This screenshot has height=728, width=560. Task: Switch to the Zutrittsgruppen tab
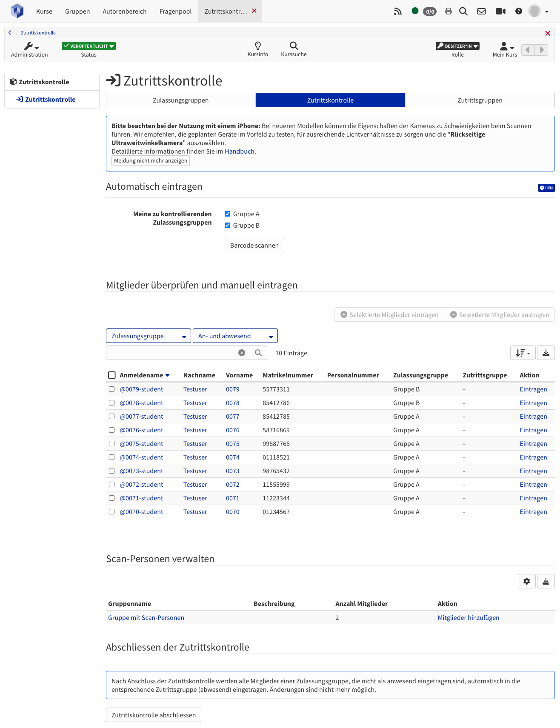480,100
